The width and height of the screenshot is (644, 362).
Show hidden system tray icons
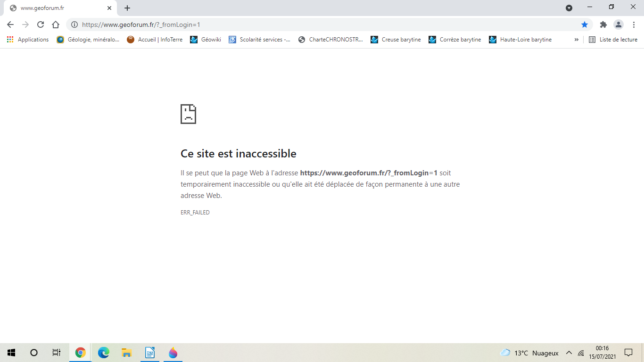tap(569, 353)
